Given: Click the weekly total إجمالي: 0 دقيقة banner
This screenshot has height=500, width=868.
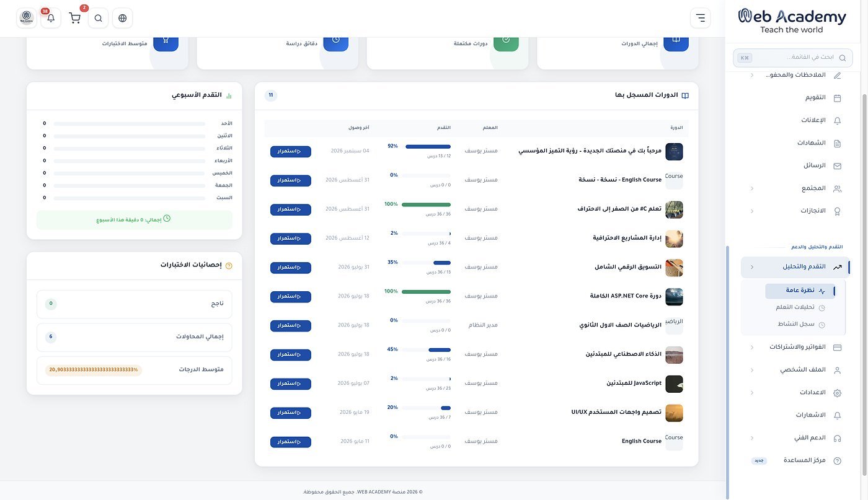Looking at the screenshot, I should click(135, 219).
